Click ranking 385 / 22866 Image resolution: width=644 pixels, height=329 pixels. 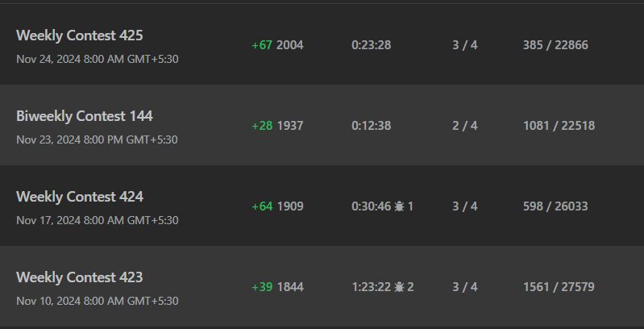(555, 45)
